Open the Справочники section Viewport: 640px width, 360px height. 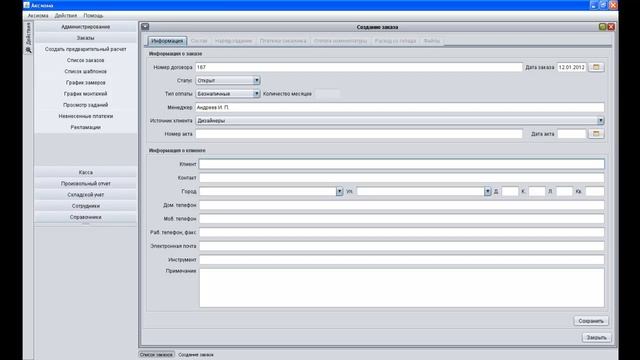point(86,217)
